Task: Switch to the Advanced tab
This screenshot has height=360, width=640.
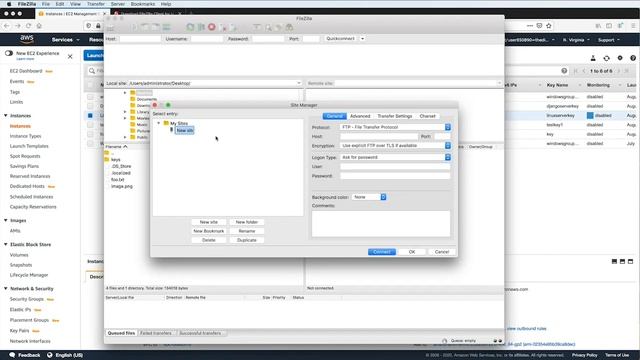Action: point(360,116)
